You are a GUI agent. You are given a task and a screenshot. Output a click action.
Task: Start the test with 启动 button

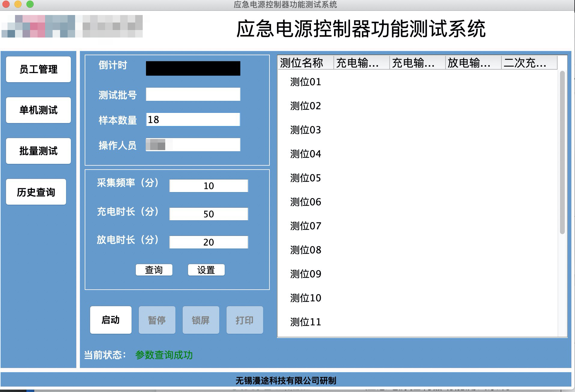pyautogui.click(x=111, y=320)
